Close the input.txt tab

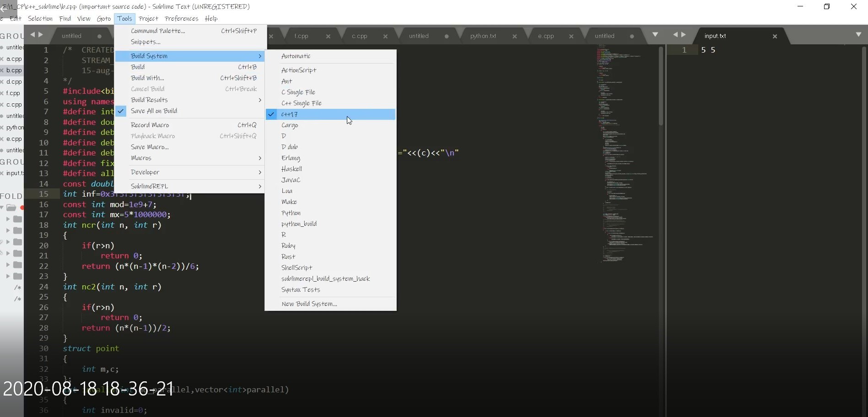(x=775, y=36)
